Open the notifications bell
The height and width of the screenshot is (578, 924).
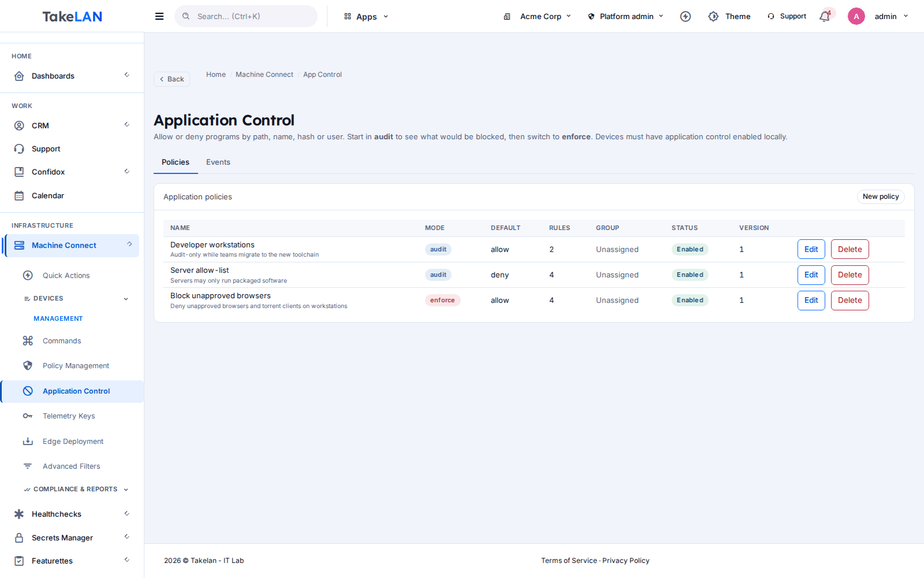[x=825, y=16]
